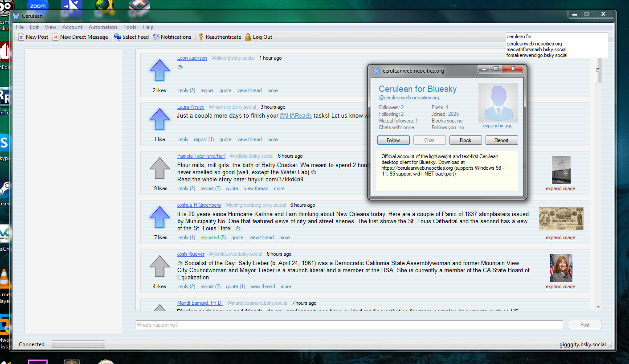Open New Direct Message from toolbar
629x364 pixels.
80,37
